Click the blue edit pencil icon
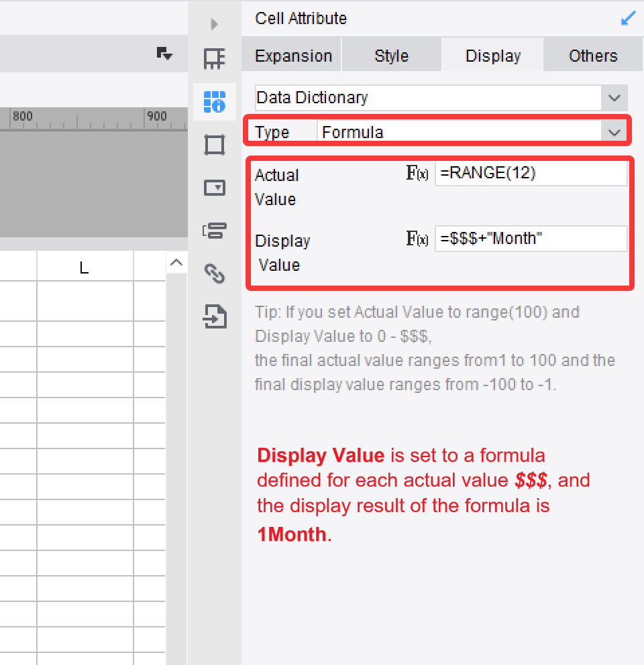Image resolution: width=644 pixels, height=665 pixels. pos(628,18)
